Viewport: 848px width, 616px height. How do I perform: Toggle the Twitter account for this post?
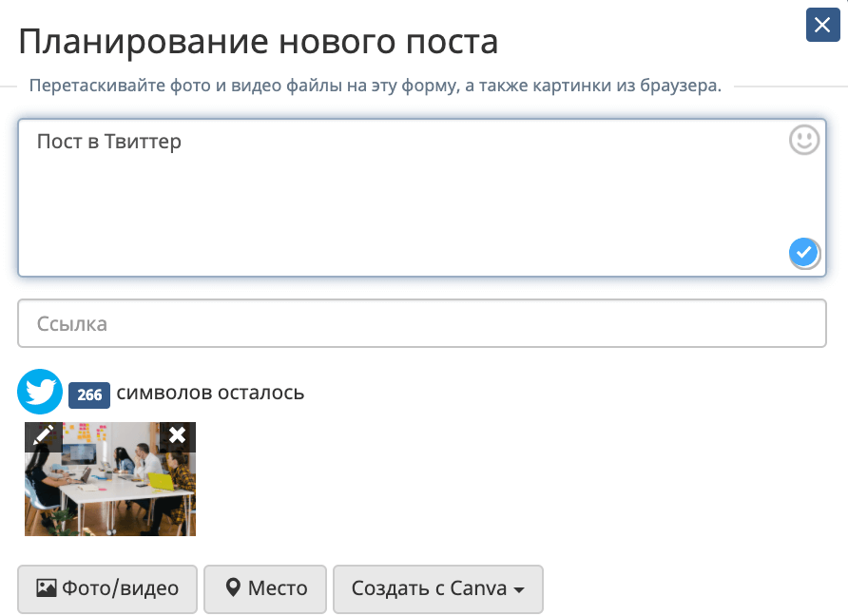coord(39,392)
